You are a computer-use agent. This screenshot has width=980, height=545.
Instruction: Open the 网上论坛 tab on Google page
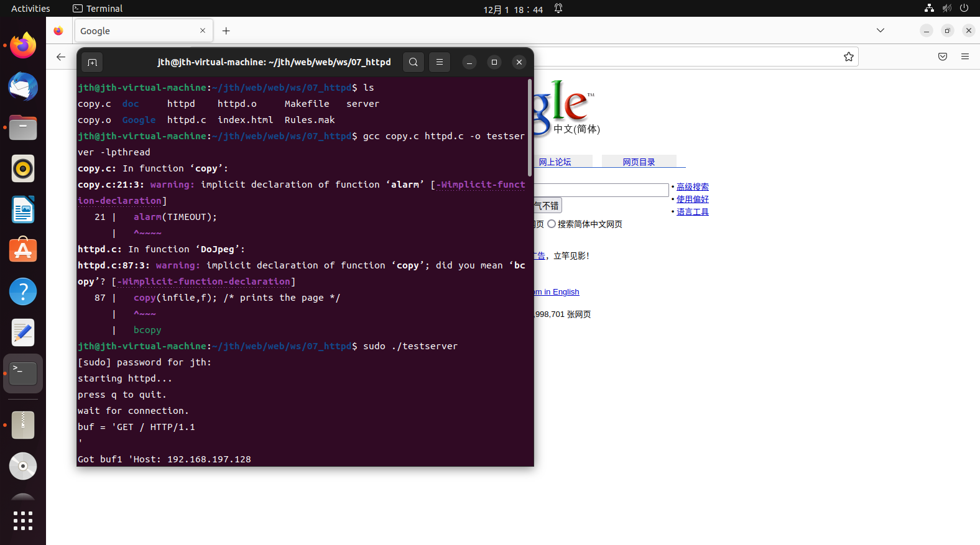pos(555,162)
